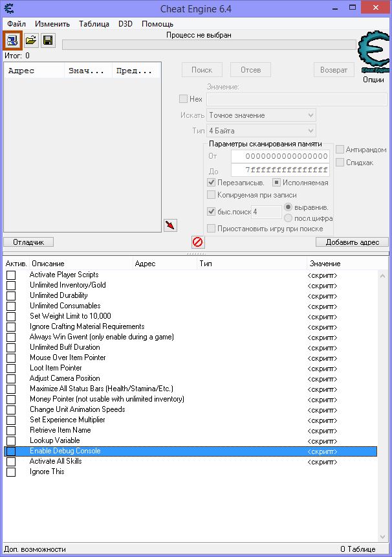Open the Изменить menu
Viewport: 392px width, 557px height.
[52, 24]
